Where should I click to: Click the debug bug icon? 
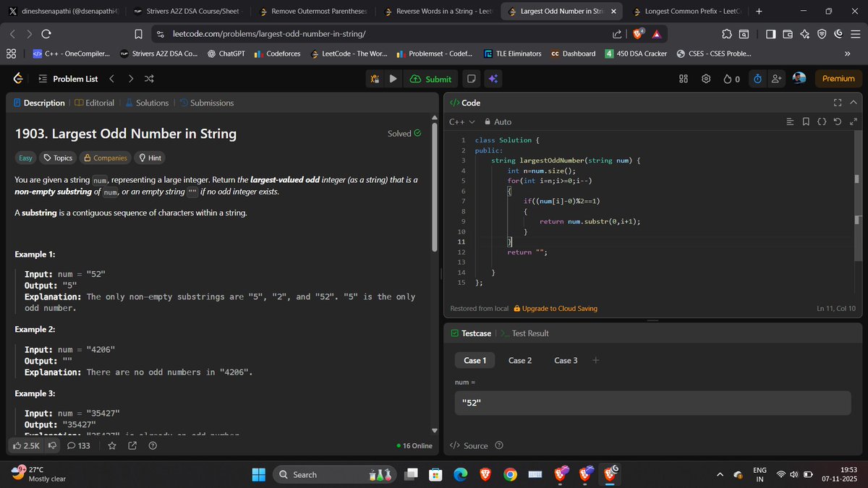375,79
